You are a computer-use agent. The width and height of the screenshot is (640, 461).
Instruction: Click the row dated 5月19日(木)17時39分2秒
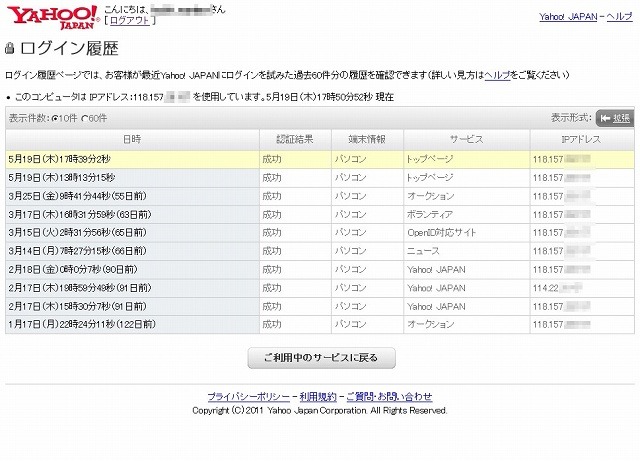(320, 159)
